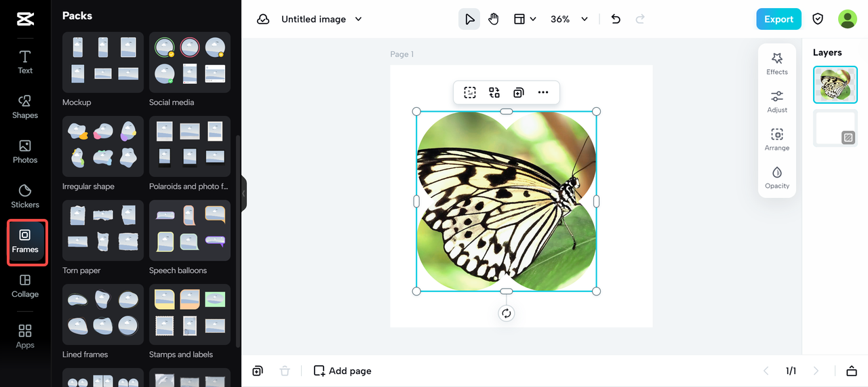The image size is (868, 387).
Task: Open the canvas layout dropdown
Action: [525, 19]
